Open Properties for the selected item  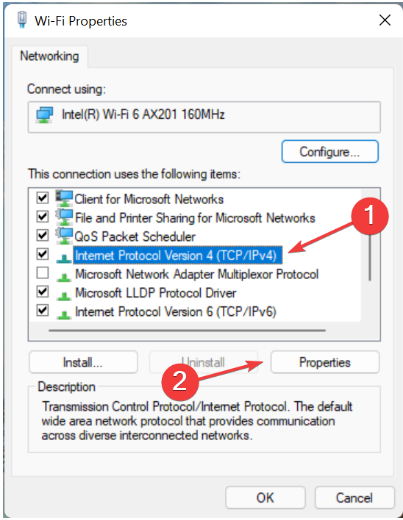tap(325, 362)
